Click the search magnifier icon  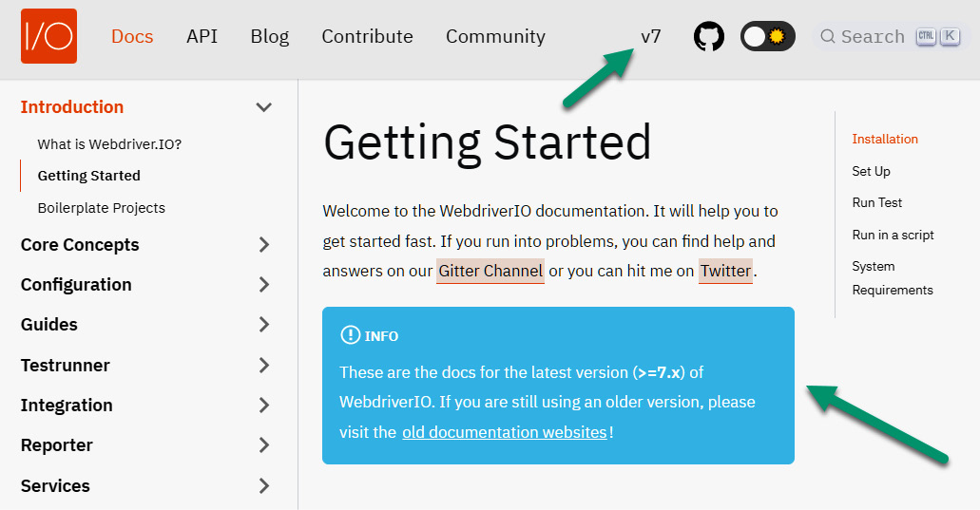828,37
